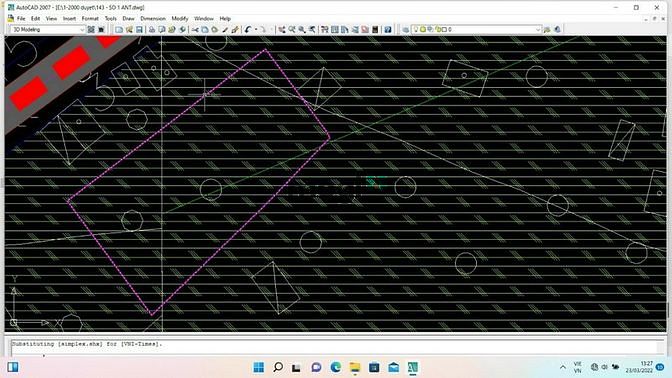Open Task View on the taskbar

pyautogui.click(x=296, y=367)
